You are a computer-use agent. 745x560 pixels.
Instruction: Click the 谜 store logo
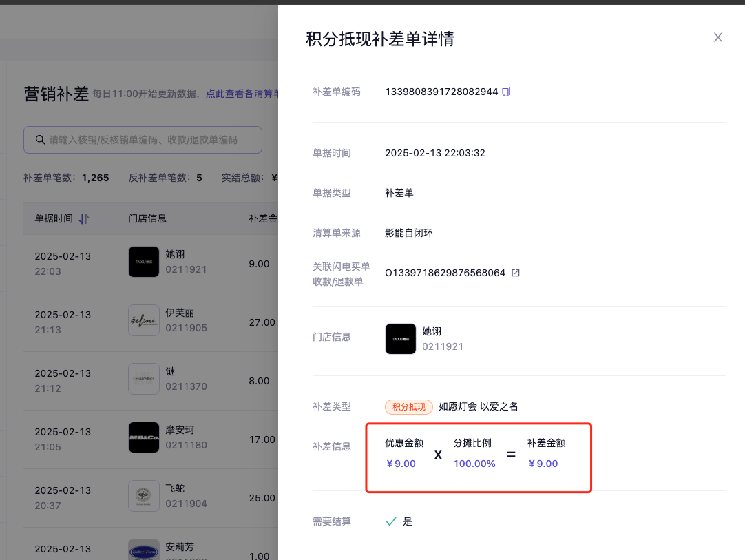[x=143, y=379]
